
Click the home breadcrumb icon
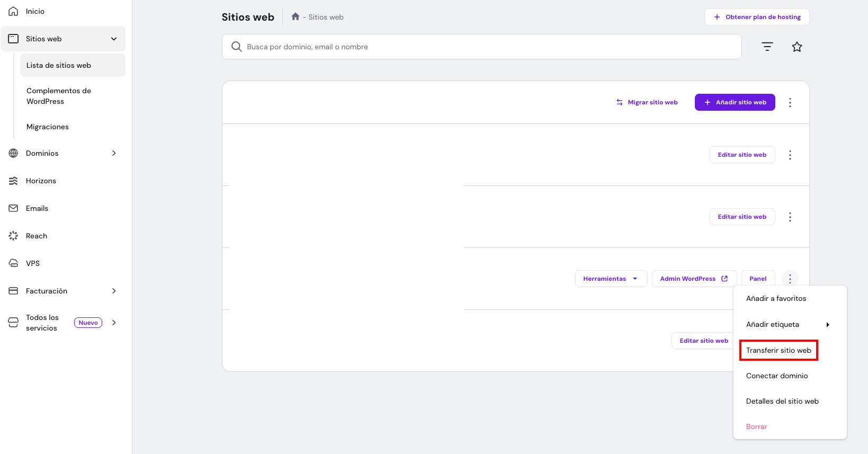tap(296, 17)
